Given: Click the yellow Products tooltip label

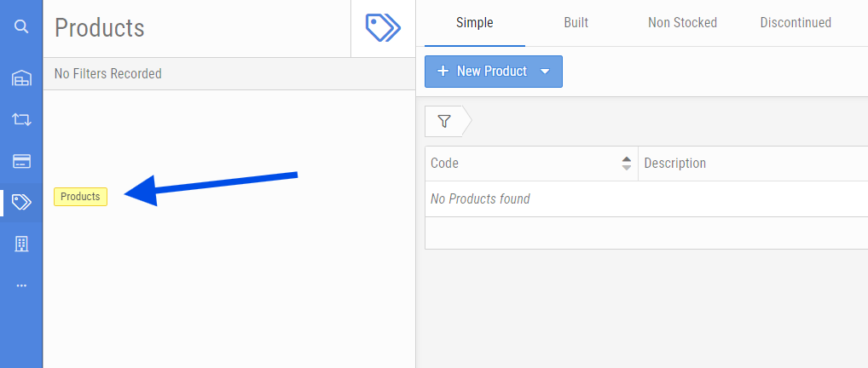Looking at the screenshot, I should click(x=80, y=197).
